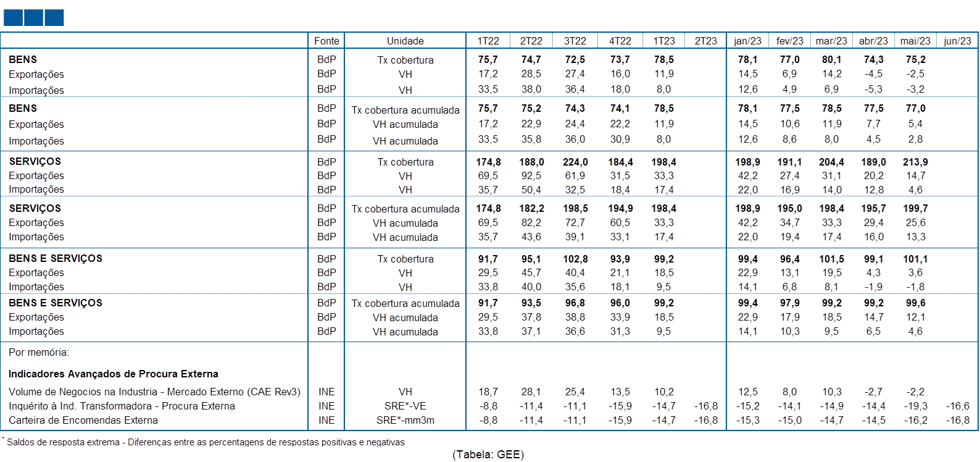The width and height of the screenshot is (980, 462).
Task: Click the (Tabela: GEE) caption
Action: tap(488, 455)
